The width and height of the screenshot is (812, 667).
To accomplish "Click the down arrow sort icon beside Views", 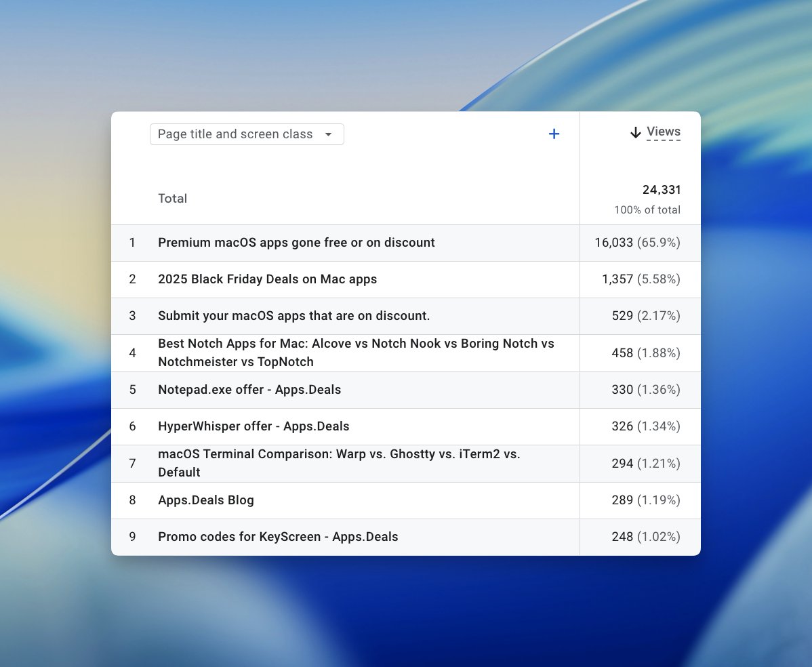I will [x=635, y=133].
